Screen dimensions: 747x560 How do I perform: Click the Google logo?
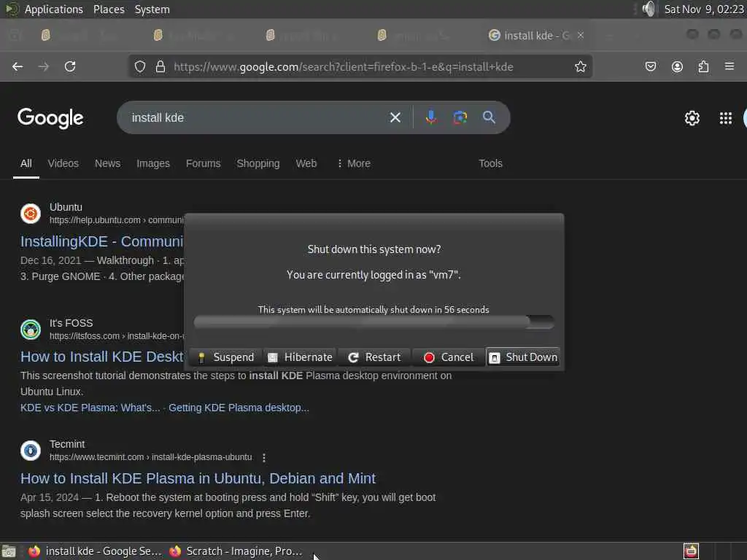pyautogui.click(x=50, y=117)
